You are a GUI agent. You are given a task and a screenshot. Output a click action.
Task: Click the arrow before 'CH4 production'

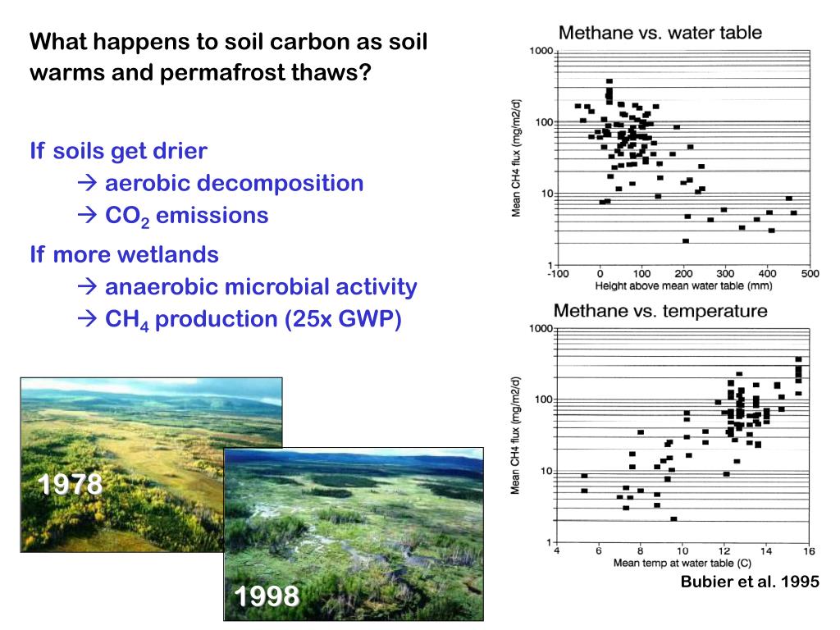[87, 319]
